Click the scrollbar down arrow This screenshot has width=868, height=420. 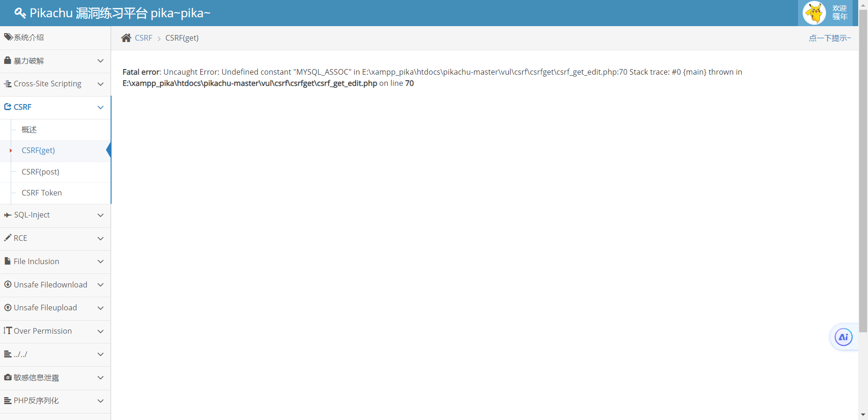click(x=863, y=414)
